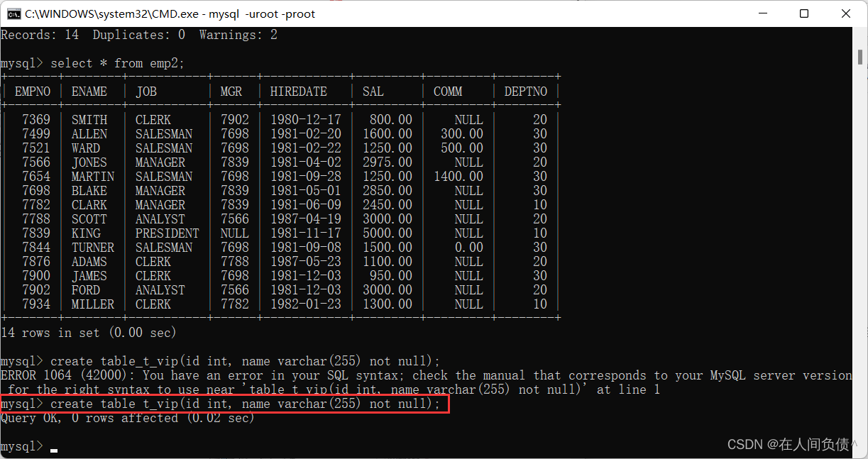Click employee name SMITH
The image size is (868, 459).
pos(89,120)
